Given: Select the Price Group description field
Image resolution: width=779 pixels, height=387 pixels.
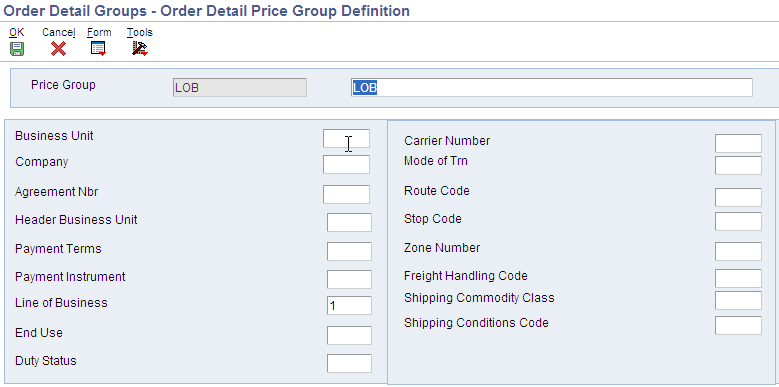Looking at the screenshot, I should 551,87.
